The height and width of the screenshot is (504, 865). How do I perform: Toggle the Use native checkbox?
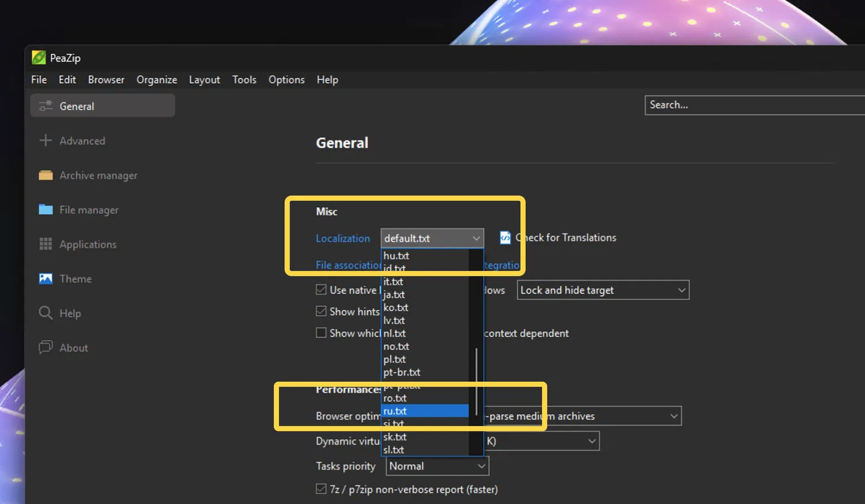[x=321, y=289]
